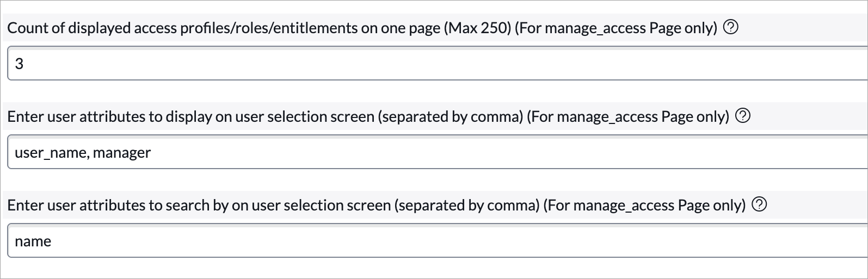Focus the count field containing 3
868x279 pixels.
click(x=438, y=64)
